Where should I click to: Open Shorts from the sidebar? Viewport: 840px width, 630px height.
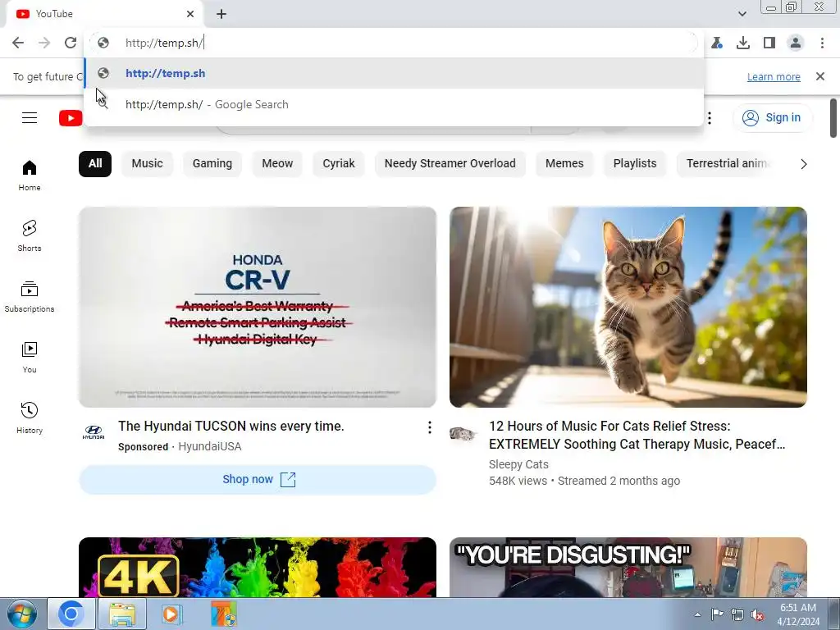click(x=30, y=235)
